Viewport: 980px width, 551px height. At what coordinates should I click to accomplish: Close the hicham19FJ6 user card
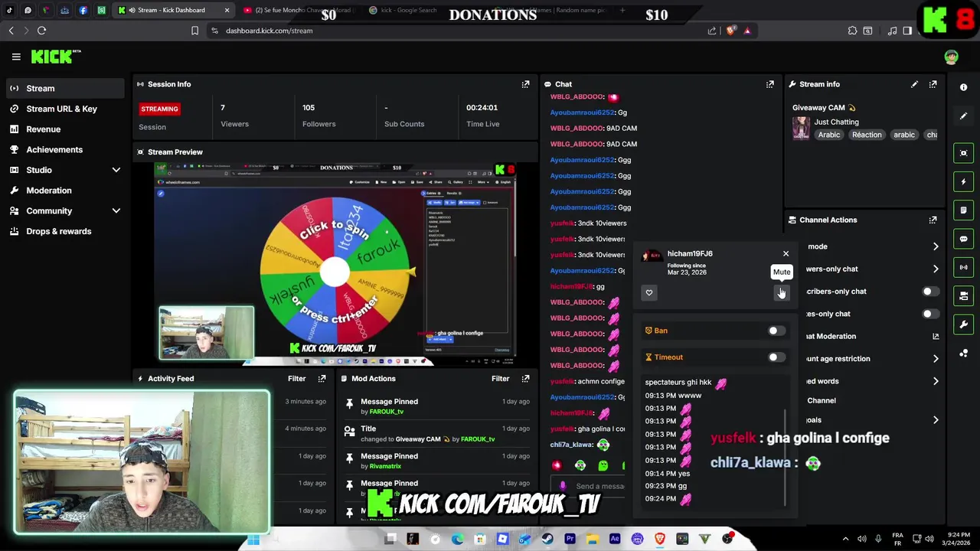coord(786,253)
